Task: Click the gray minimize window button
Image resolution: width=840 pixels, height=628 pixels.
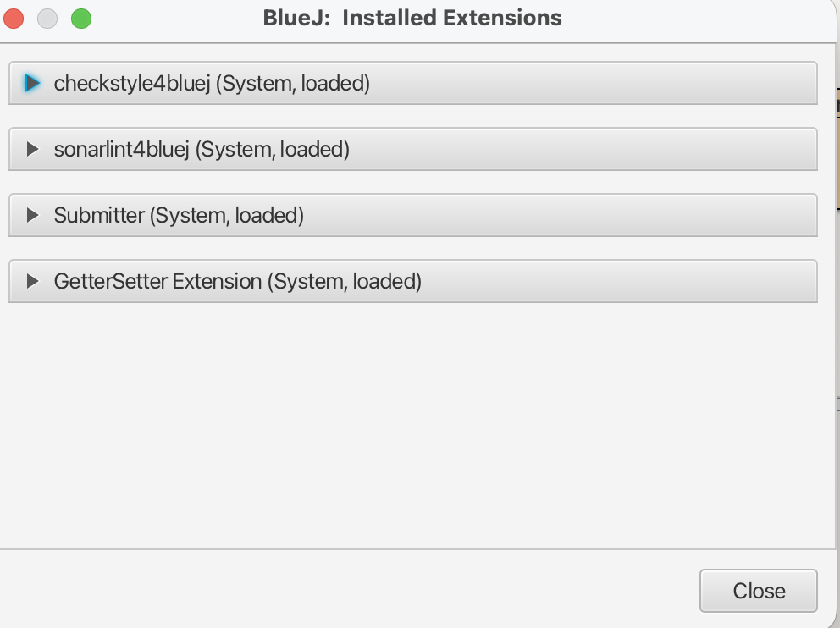Action: pyautogui.click(x=47, y=18)
